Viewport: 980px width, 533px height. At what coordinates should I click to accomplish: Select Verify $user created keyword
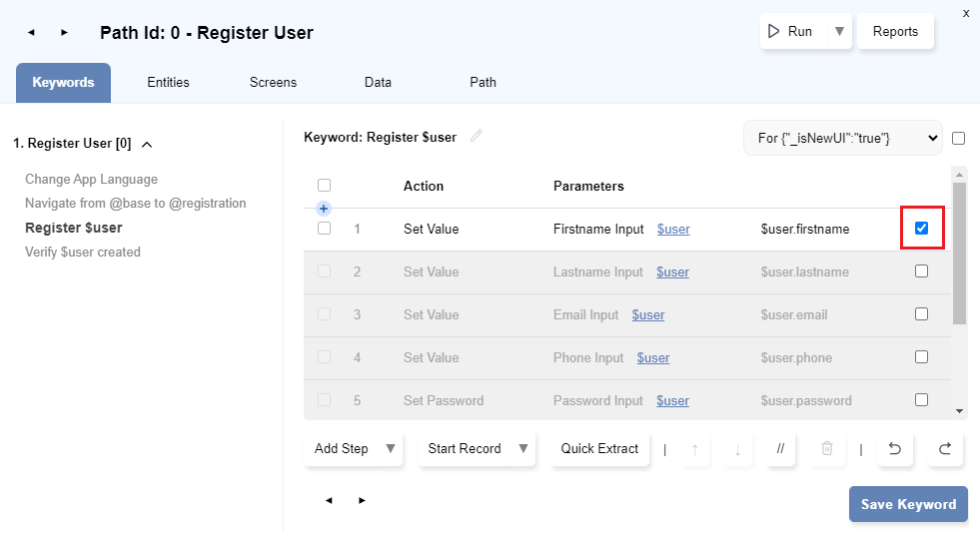[x=83, y=253]
